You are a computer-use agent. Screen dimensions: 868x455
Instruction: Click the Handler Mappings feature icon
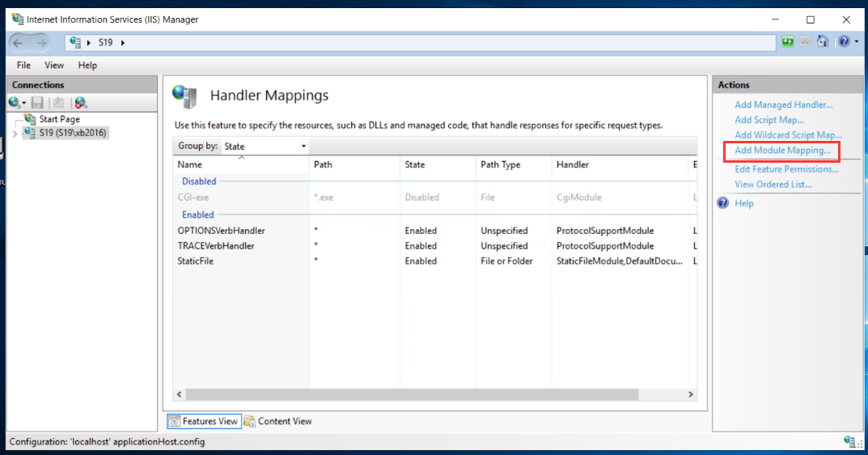184,96
